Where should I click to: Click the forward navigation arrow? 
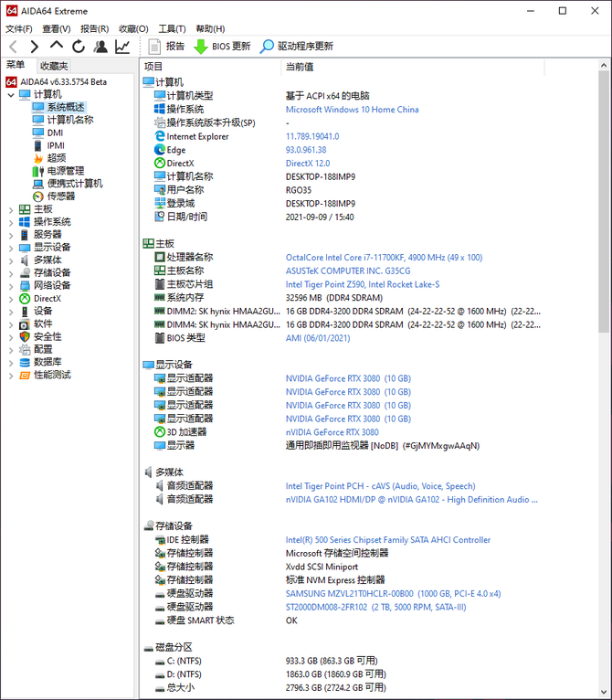coord(35,46)
